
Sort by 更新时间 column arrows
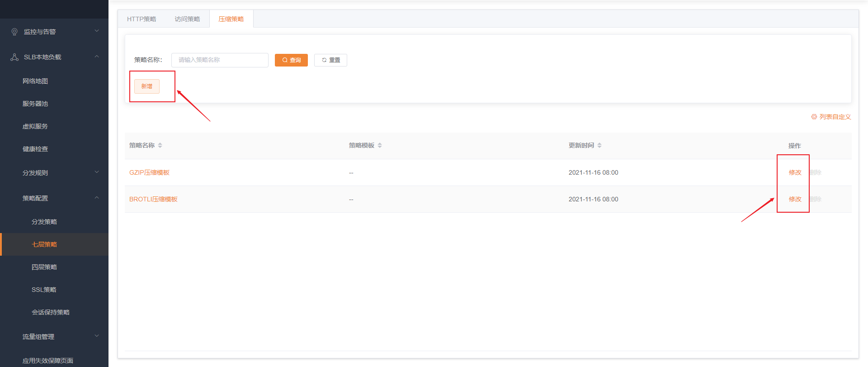[x=599, y=145]
